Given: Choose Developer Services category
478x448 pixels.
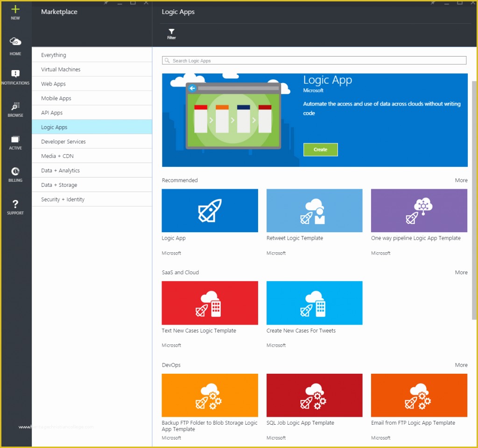Looking at the screenshot, I should (x=92, y=142).
